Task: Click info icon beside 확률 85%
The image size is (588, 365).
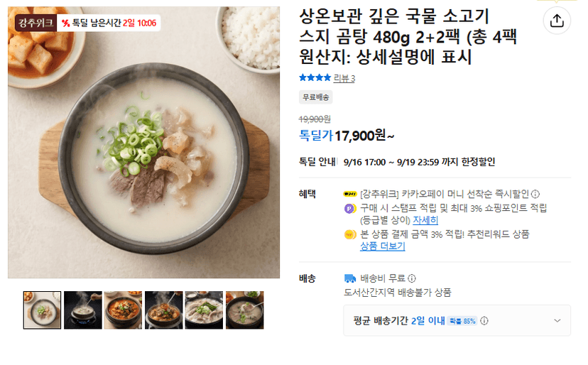Action: tap(484, 321)
